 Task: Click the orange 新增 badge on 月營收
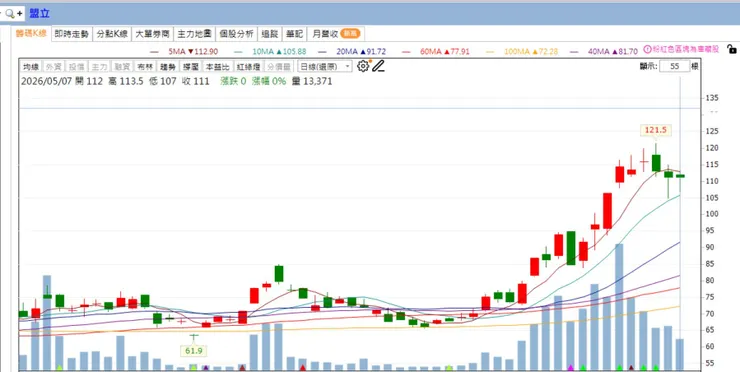[x=350, y=34]
